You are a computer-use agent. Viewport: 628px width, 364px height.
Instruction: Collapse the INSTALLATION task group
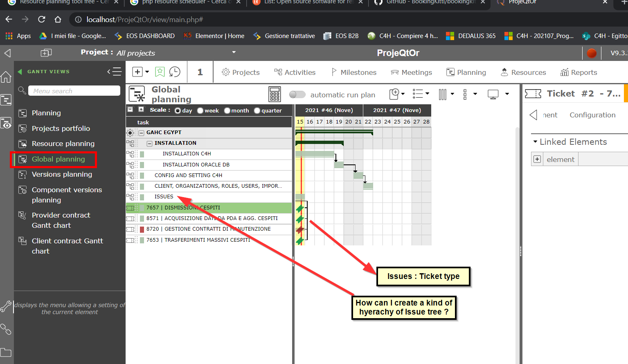[150, 144]
